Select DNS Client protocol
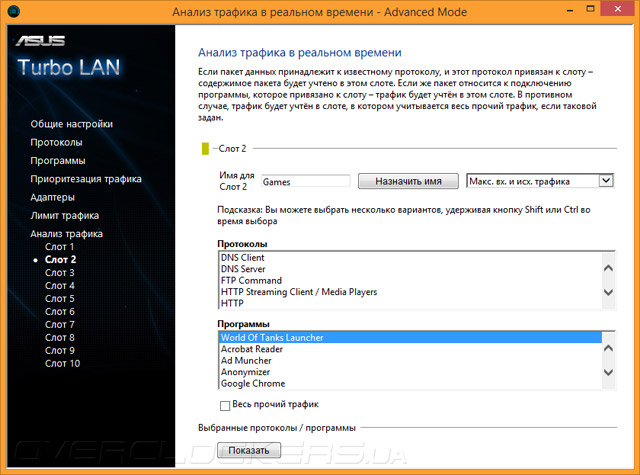Screen dimensions: 640x475 click(x=410, y=257)
